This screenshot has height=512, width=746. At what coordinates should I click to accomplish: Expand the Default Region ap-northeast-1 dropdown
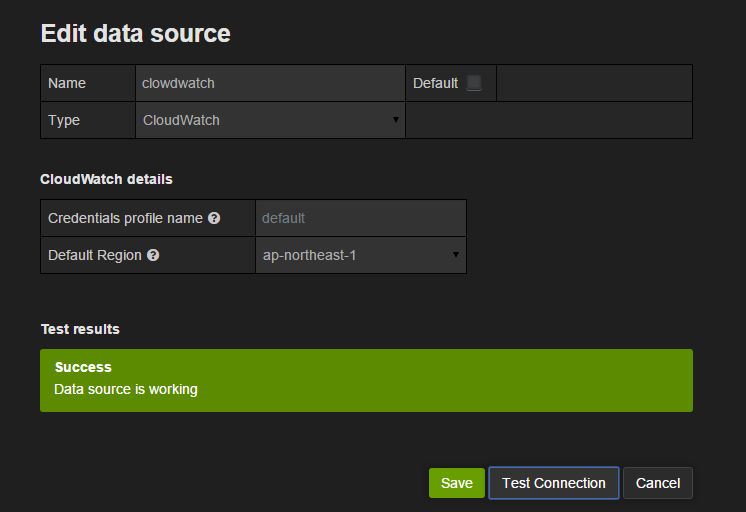coord(360,255)
